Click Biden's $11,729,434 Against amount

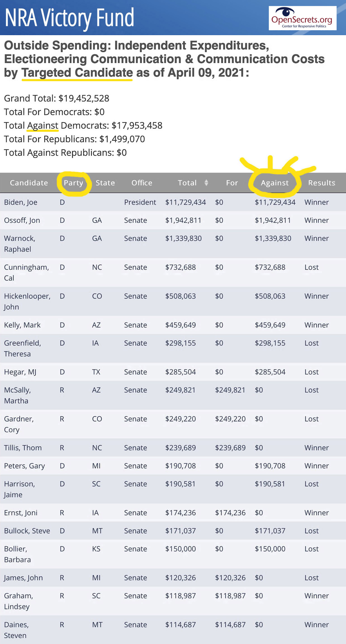coord(275,202)
